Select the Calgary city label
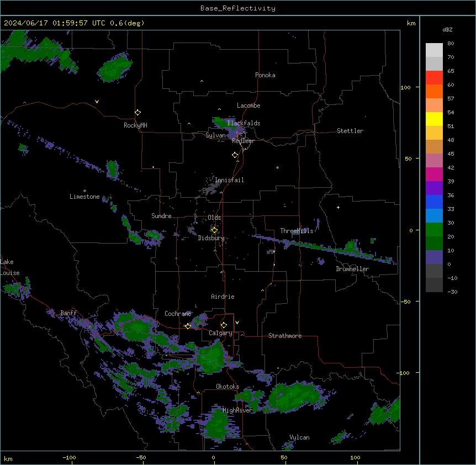 click(220, 333)
